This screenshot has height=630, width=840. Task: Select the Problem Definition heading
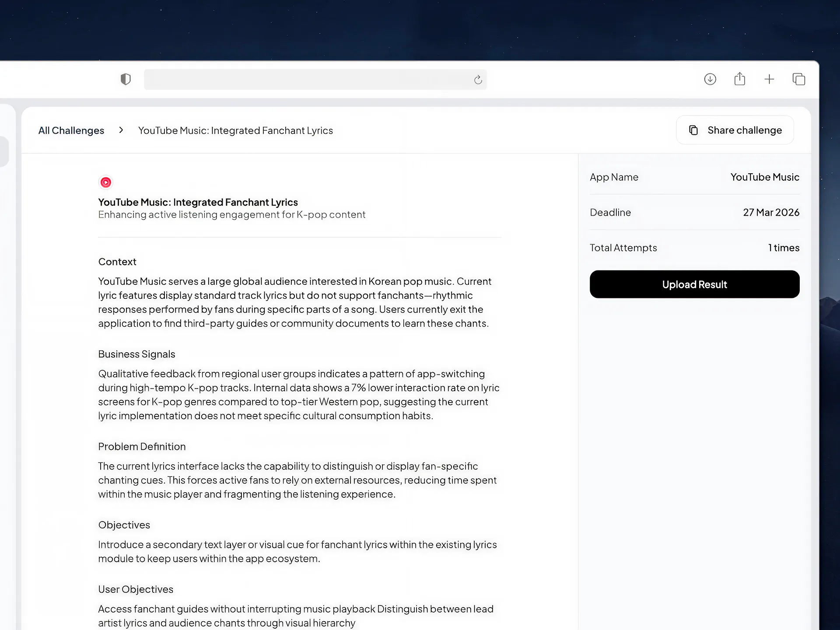142,446
